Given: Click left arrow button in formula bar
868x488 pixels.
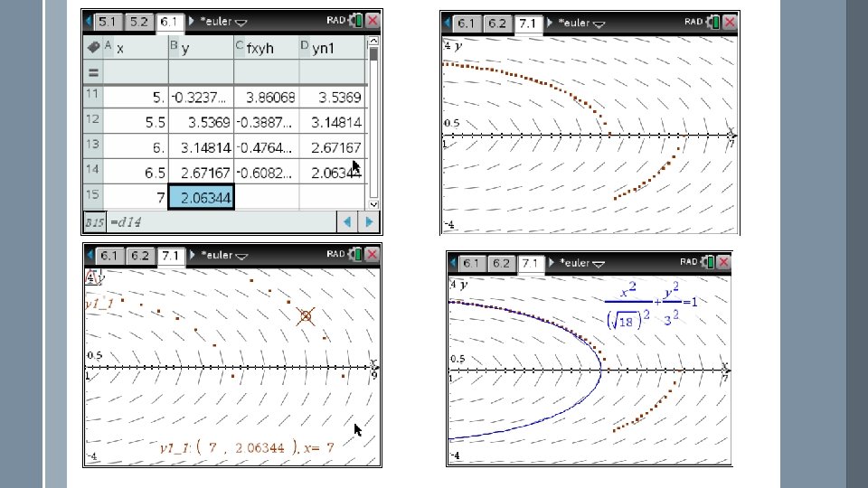Looking at the screenshot, I should point(347,222).
